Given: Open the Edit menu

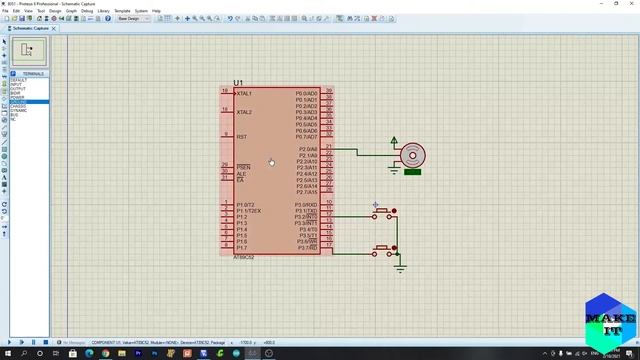Looking at the screenshot, I should point(16,11).
